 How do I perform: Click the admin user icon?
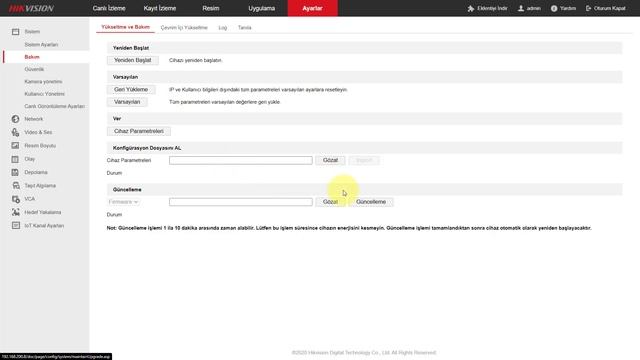point(521,8)
